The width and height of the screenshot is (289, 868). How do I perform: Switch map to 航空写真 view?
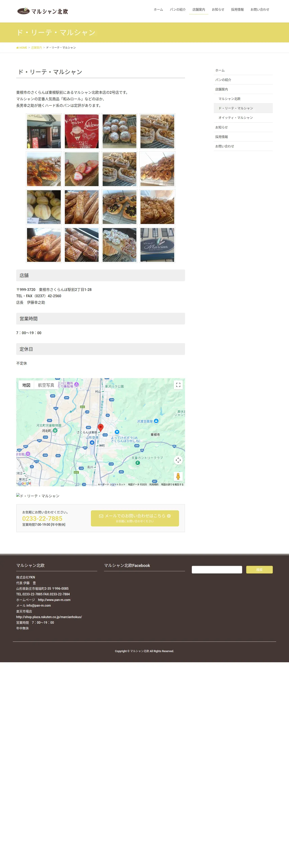tap(46, 385)
